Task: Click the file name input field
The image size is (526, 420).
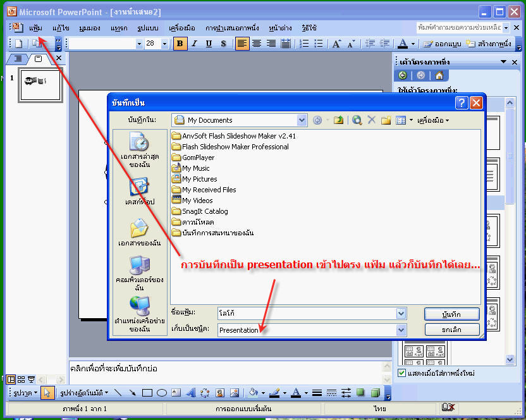Action: [307, 313]
